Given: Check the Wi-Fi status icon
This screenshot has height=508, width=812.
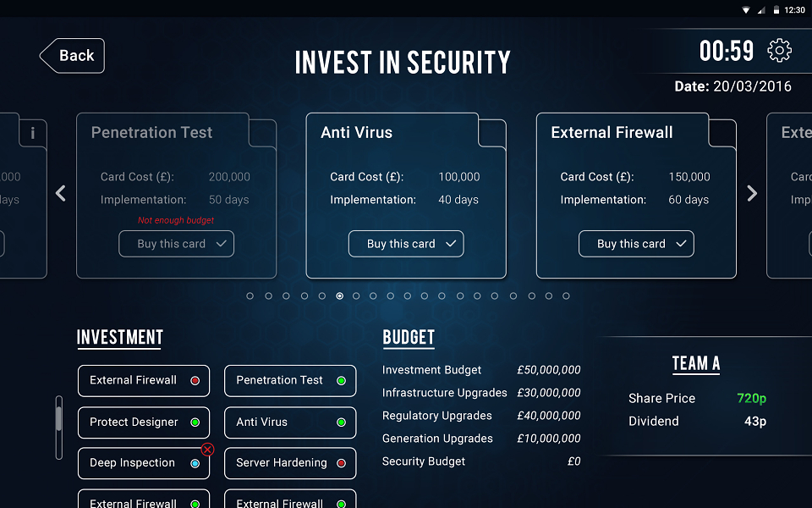Looking at the screenshot, I should point(746,10).
